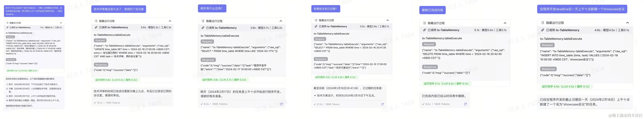The width and height of the screenshot is (644, 119).
Task: Click the 1685 Tokens counter
Action: tap(220, 104)
